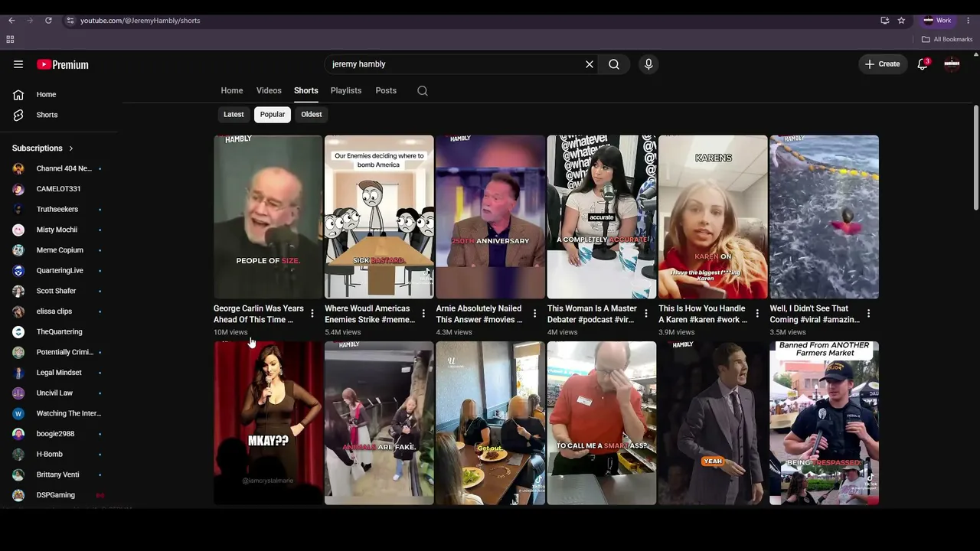Open the QuarteringLive subscription
The height and width of the screenshot is (551, 980).
61,270
